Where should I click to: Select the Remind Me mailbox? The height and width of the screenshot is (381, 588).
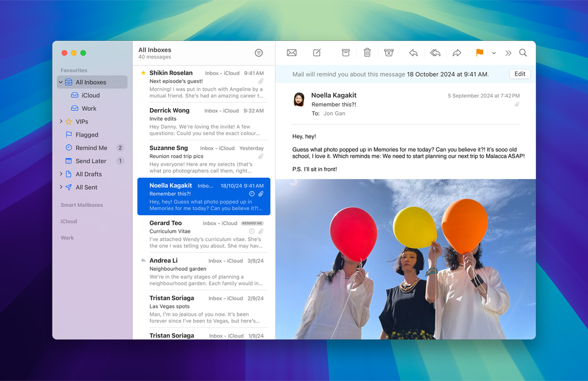point(91,148)
